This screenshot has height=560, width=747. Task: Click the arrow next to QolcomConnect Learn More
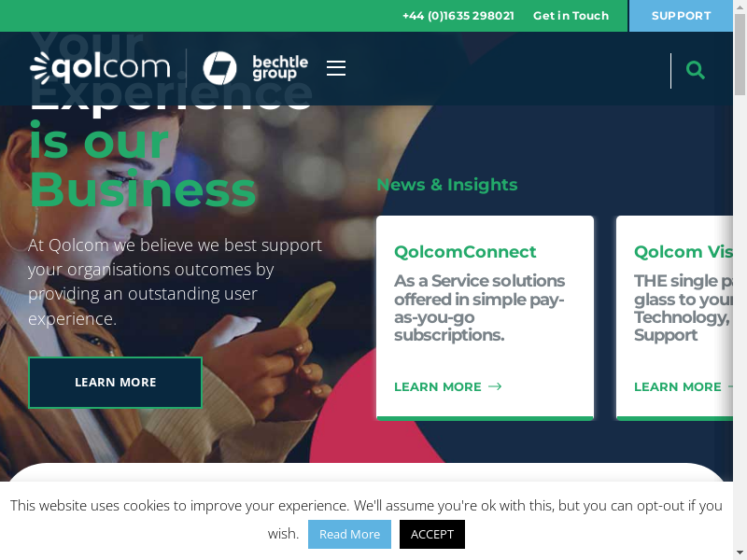(495, 386)
